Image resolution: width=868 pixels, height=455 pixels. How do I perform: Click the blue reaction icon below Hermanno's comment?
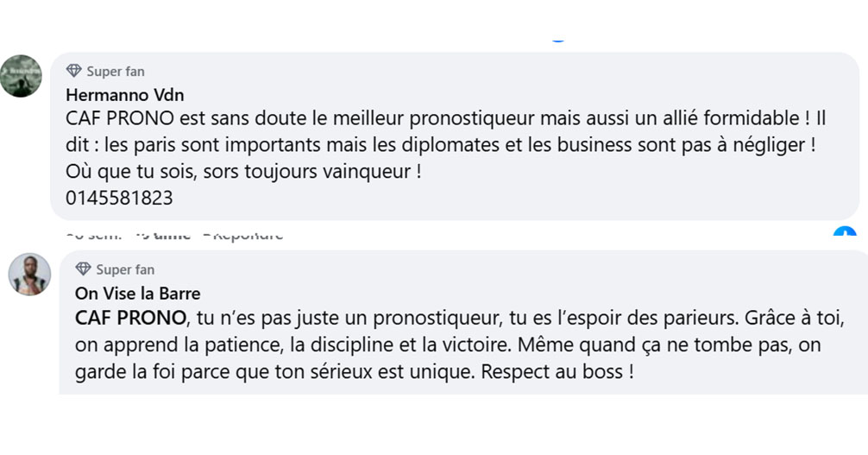click(845, 233)
